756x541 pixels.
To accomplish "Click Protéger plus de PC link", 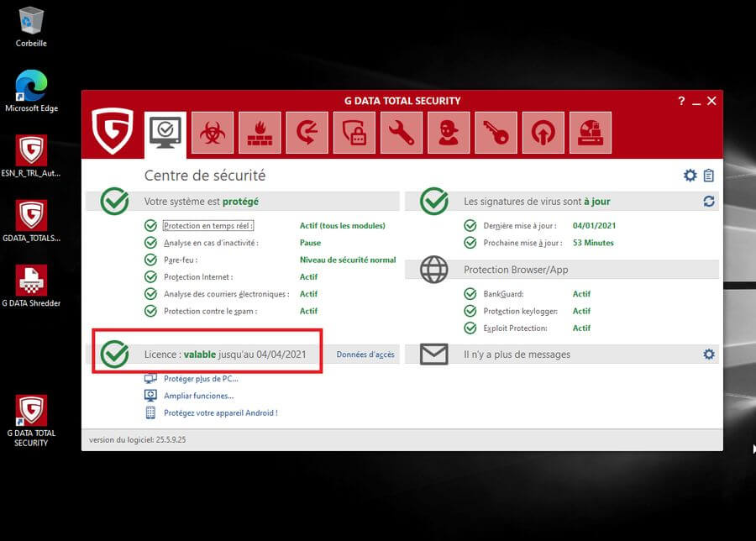I will 201,379.
